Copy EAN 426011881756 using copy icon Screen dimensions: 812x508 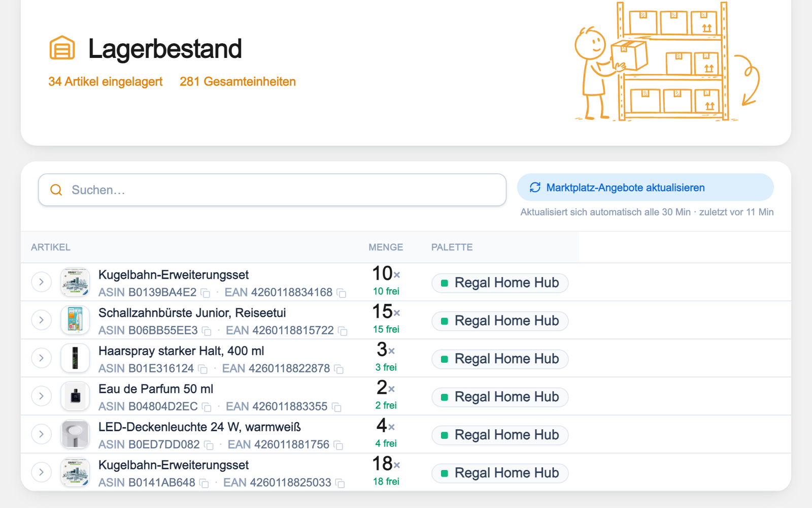(x=339, y=446)
